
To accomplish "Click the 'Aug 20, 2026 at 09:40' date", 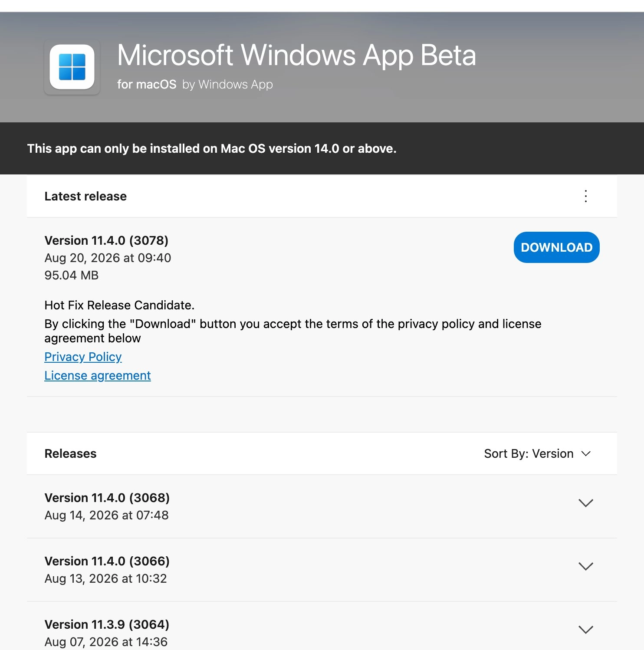I will (108, 258).
